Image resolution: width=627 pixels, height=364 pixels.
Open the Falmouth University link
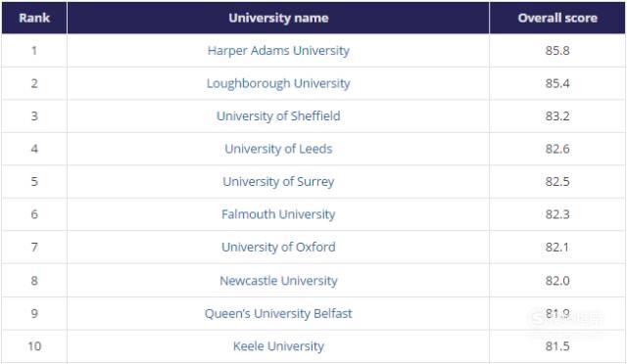click(x=278, y=214)
